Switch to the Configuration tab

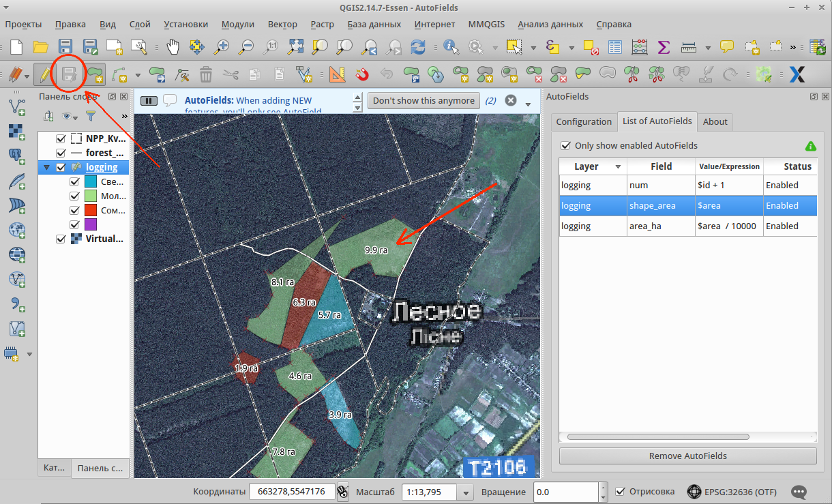pyautogui.click(x=584, y=121)
